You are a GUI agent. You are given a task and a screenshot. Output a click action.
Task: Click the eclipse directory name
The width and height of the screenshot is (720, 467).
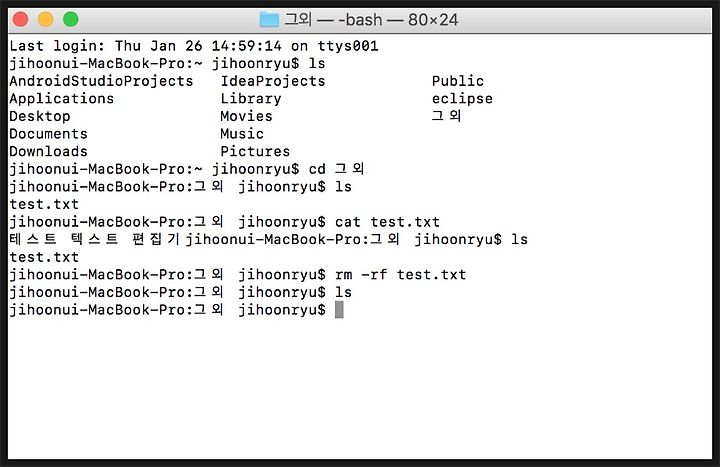tap(462, 99)
